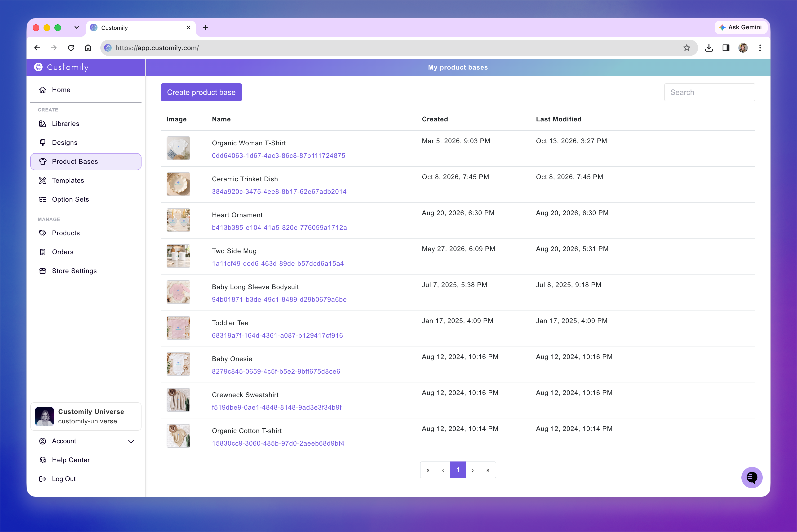The image size is (797, 532).
Task: Expand the Account dropdown chevron
Action: (131, 441)
